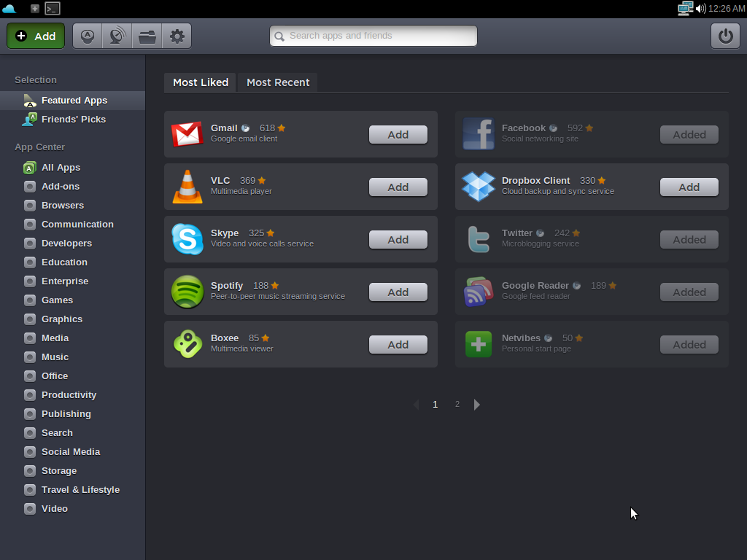Add the Boxee app
This screenshot has height=560, width=747.
pyautogui.click(x=398, y=344)
